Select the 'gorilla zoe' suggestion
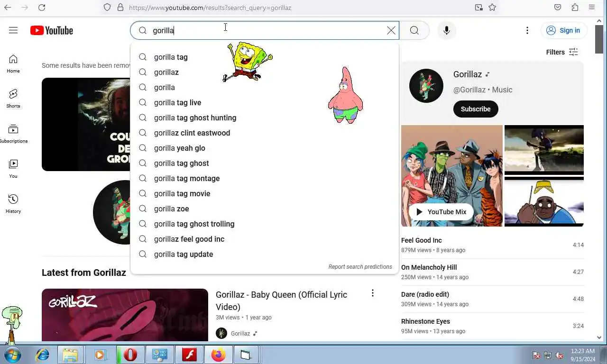The image size is (607, 364). tap(265, 209)
